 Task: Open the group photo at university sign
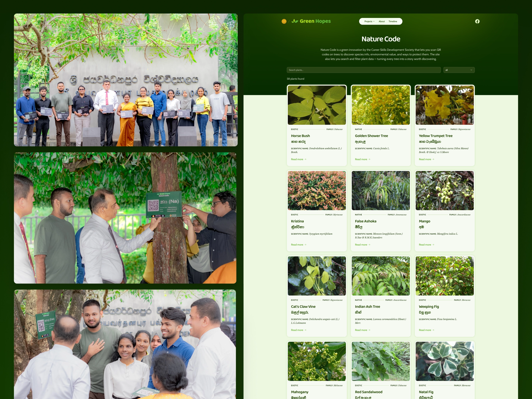(x=126, y=80)
